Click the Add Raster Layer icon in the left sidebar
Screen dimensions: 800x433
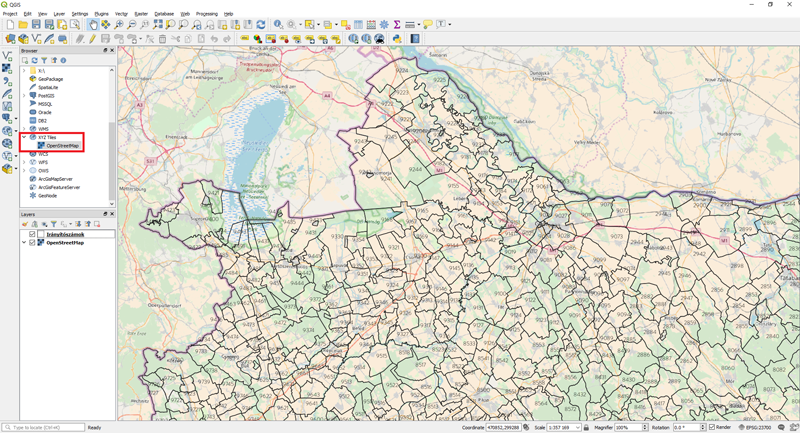[7, 68]
